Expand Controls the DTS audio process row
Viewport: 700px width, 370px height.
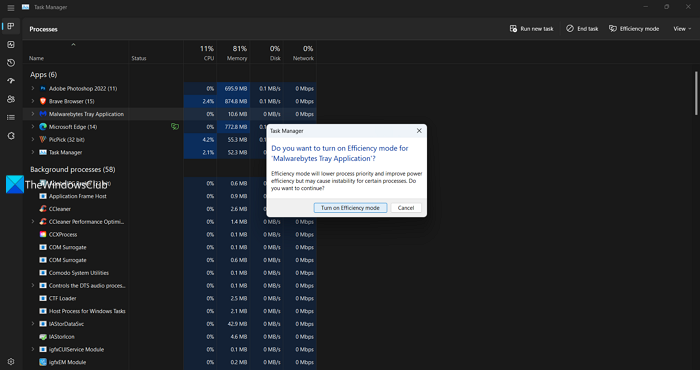33,285
